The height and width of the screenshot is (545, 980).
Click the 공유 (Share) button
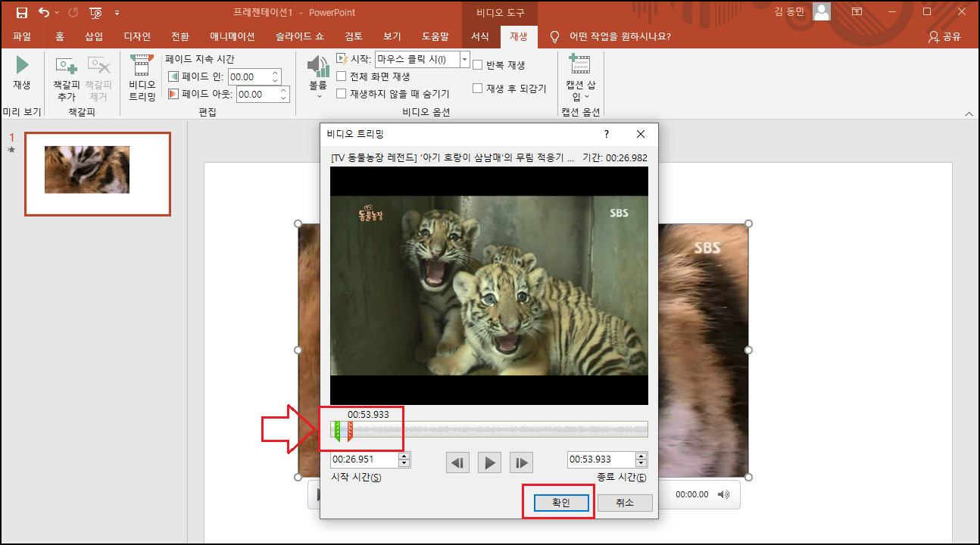[x=944, y=36]
